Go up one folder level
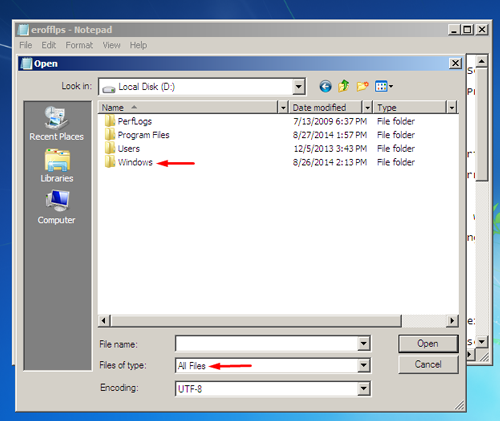The width and height of the screenshot is (500, 421). point(344,86)
